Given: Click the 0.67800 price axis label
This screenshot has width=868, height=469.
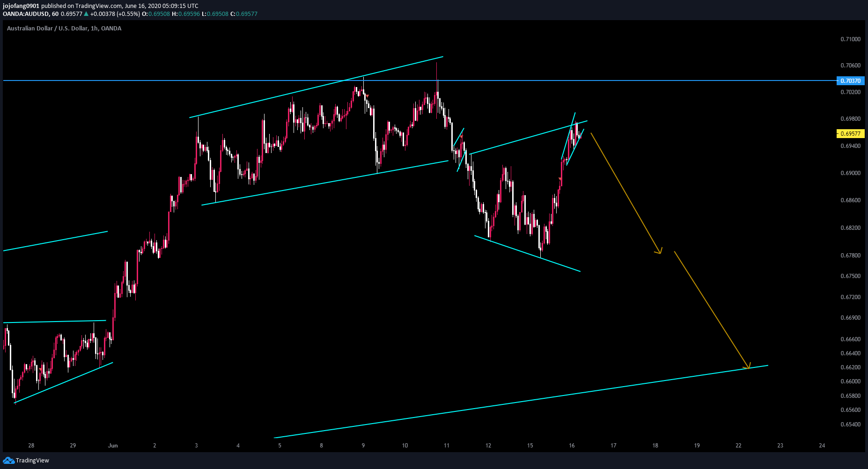Looking at the screenshot, I should [x=851, y=256].
